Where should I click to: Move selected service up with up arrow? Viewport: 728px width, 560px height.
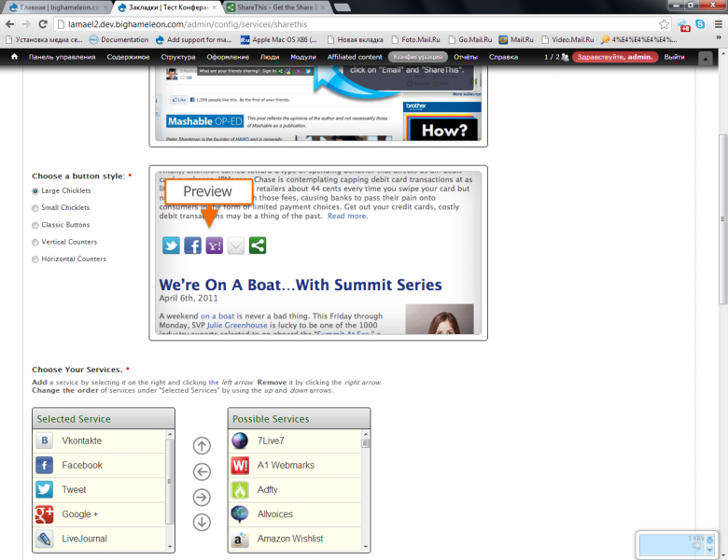click(x=202, y=446)
